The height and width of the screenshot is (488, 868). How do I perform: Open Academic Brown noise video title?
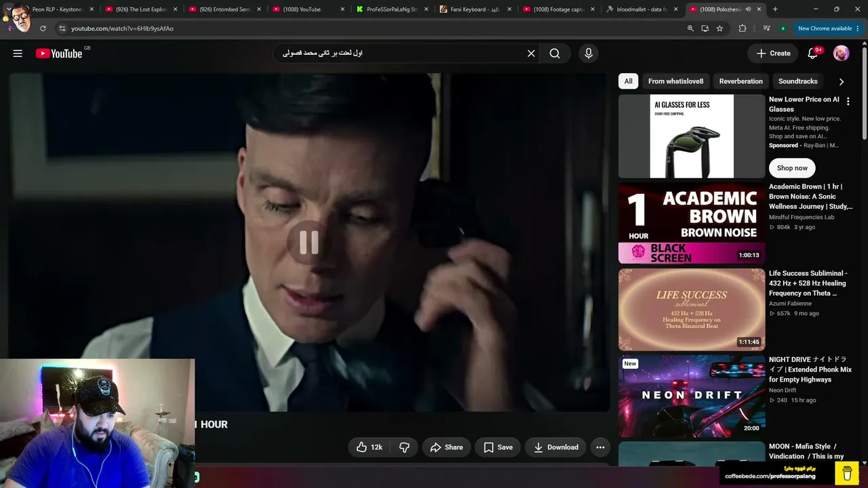coord(810,197)
